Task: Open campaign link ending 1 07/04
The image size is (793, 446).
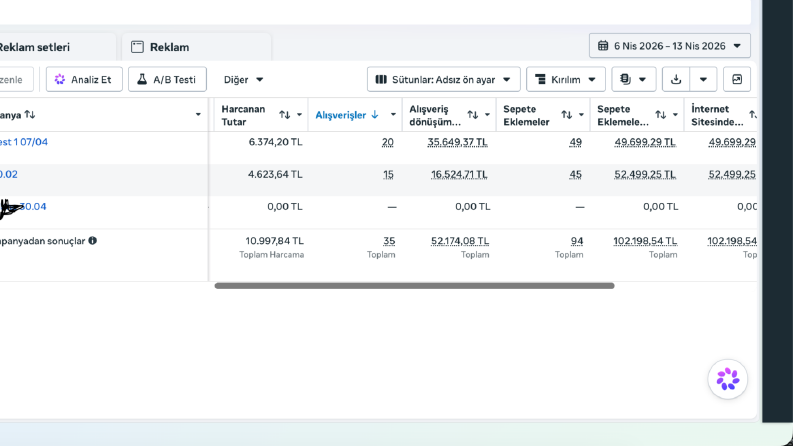Action: (x=24, y=142)
